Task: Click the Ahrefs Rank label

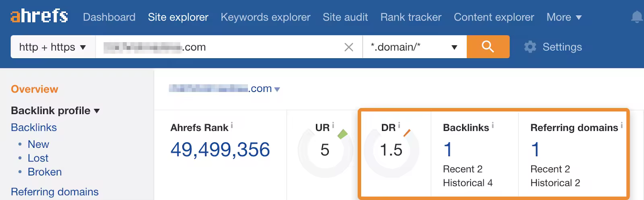Action: click(x=199, y=128)
